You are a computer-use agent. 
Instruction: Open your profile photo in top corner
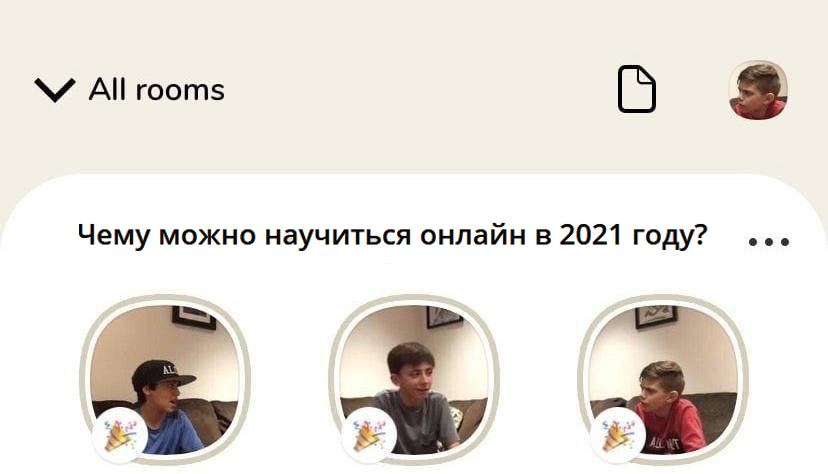(x=758, y=90)
